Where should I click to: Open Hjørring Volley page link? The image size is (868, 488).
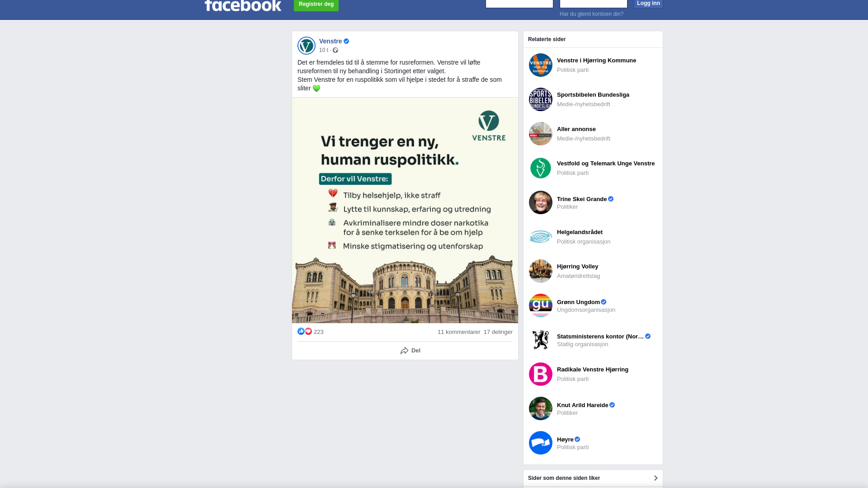(577, 266)
